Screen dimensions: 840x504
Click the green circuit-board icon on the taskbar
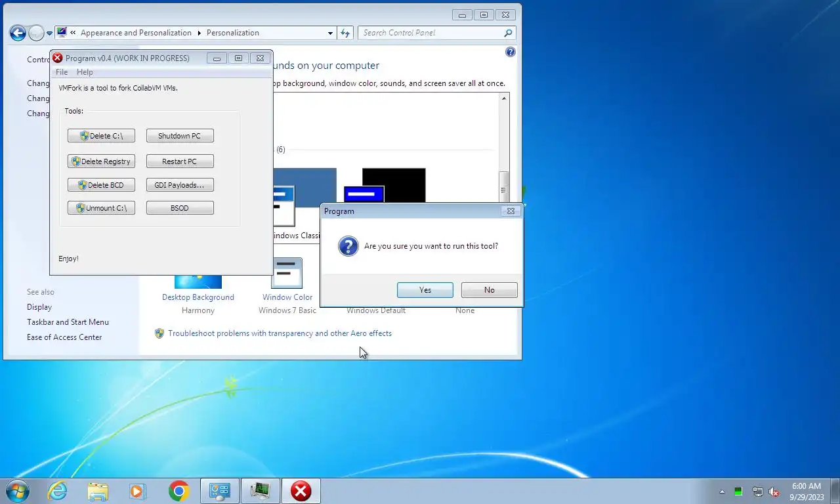point(261,491)
